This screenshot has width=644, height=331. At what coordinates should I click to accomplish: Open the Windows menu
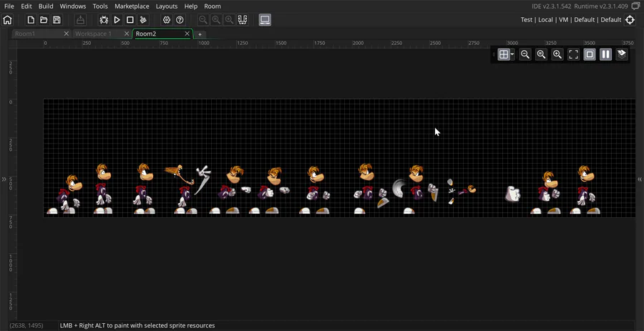(73, 6)
